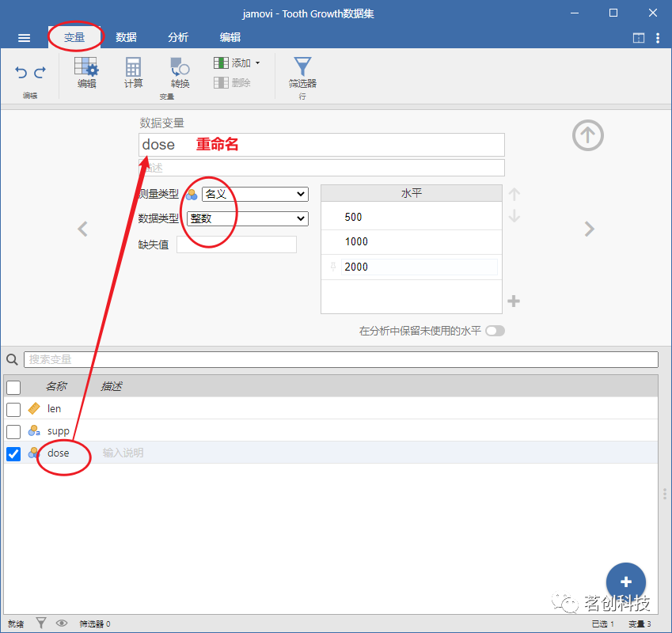Switch to the 变量 tab

(x=74, y=37)
